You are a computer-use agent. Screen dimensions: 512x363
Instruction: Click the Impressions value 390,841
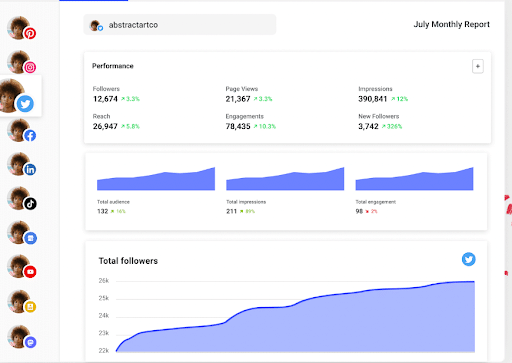pyautogui.click(x=373, y=99)
